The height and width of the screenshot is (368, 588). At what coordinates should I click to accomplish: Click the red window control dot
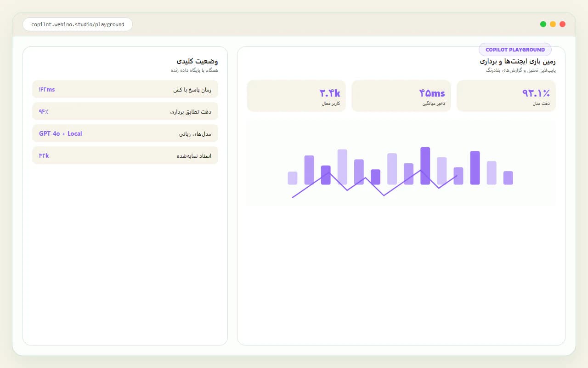point(562,24)
